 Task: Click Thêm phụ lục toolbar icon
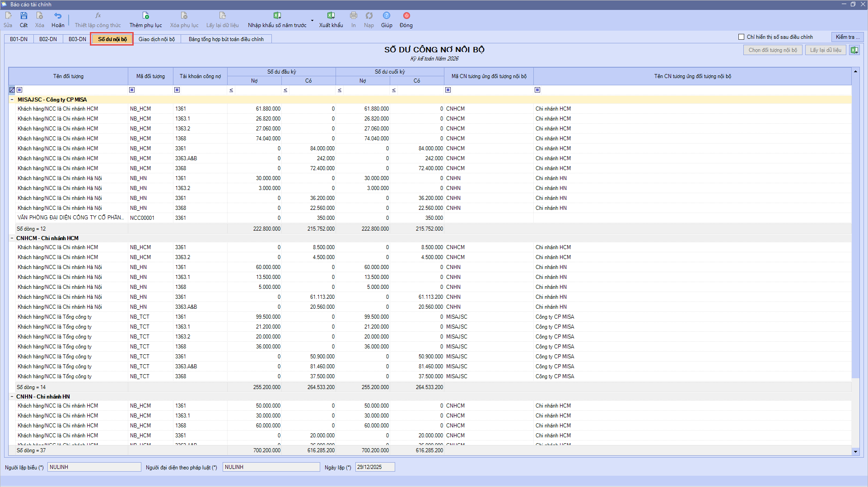tap(145, 16)
